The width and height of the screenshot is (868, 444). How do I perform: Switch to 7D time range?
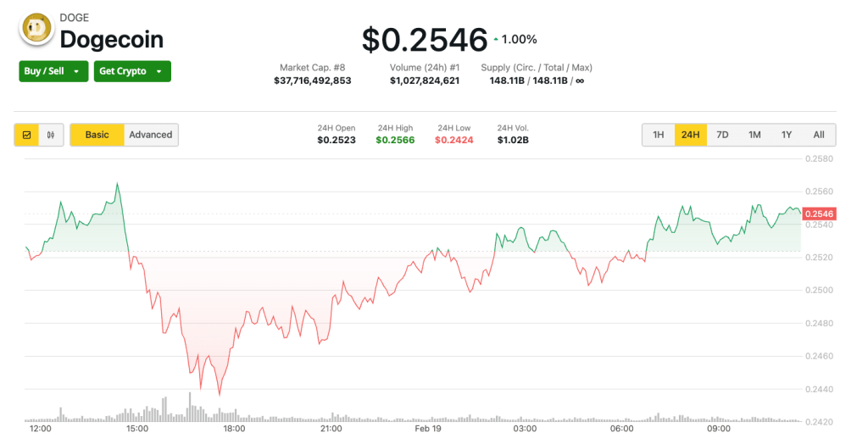click(x=722, y=135)
